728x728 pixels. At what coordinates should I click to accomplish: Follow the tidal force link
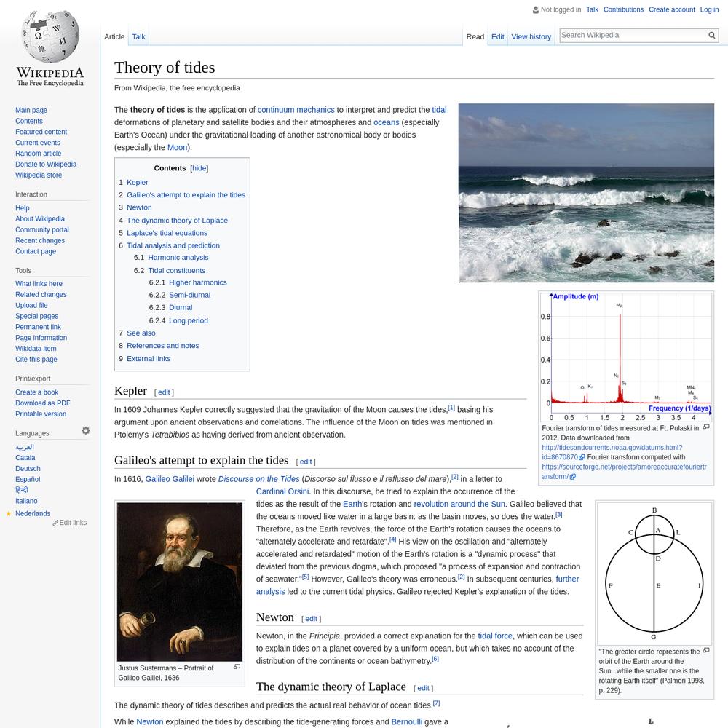pos(495,636)
